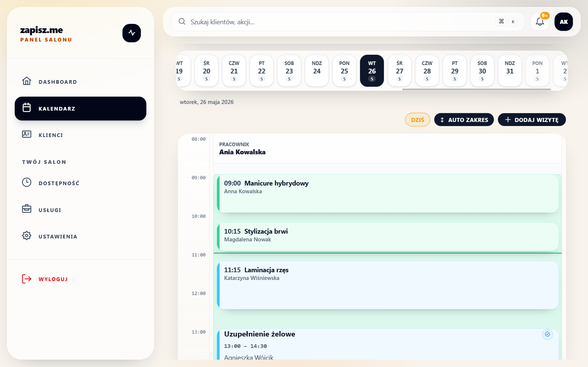Click the date strip horizontal scrollbar
The height and width of the screenshot is (367, 588).
(x=477, y=89)
